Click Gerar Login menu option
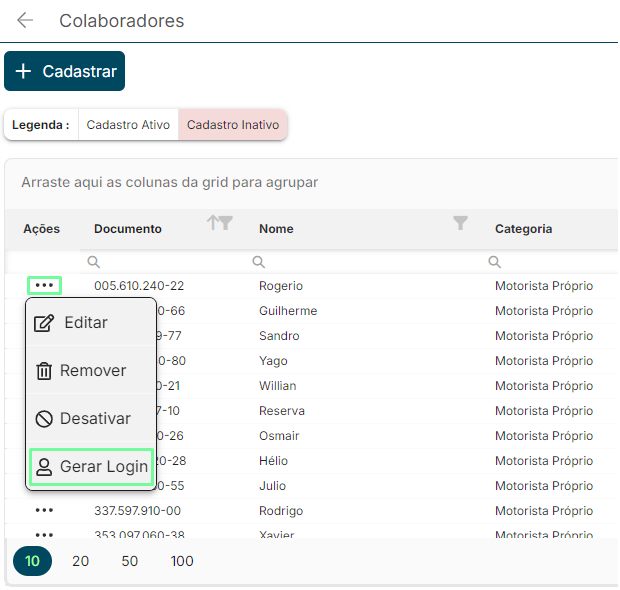620x590 pixels. pos(91,466)
